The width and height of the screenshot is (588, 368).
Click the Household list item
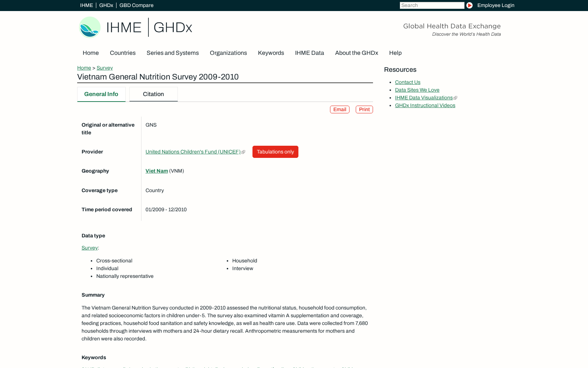point(245,261)
